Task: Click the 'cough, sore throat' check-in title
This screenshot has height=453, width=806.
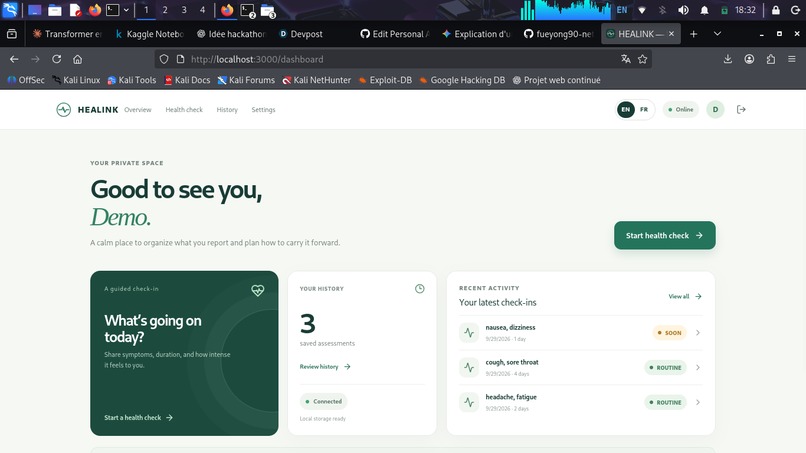Action: click(x=512, y=362)
